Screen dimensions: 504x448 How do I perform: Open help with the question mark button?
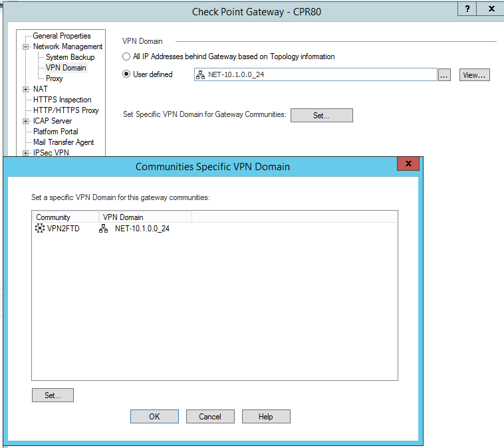click(x=467, y=9)
